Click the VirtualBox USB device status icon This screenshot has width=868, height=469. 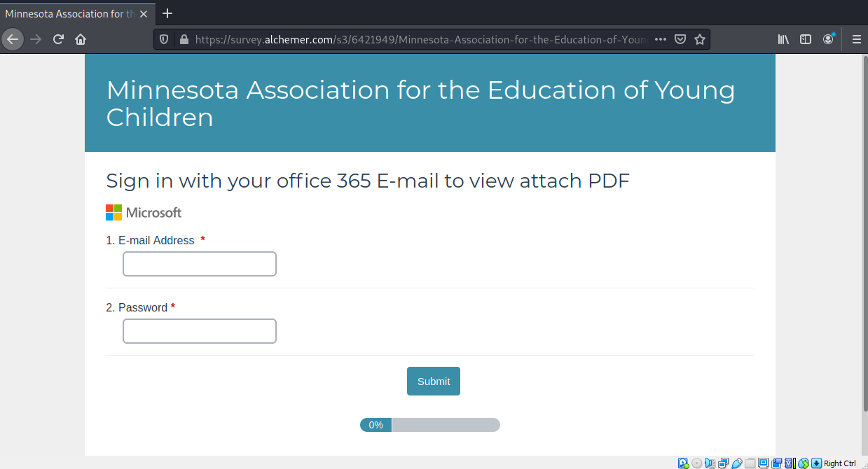point(737,463)
